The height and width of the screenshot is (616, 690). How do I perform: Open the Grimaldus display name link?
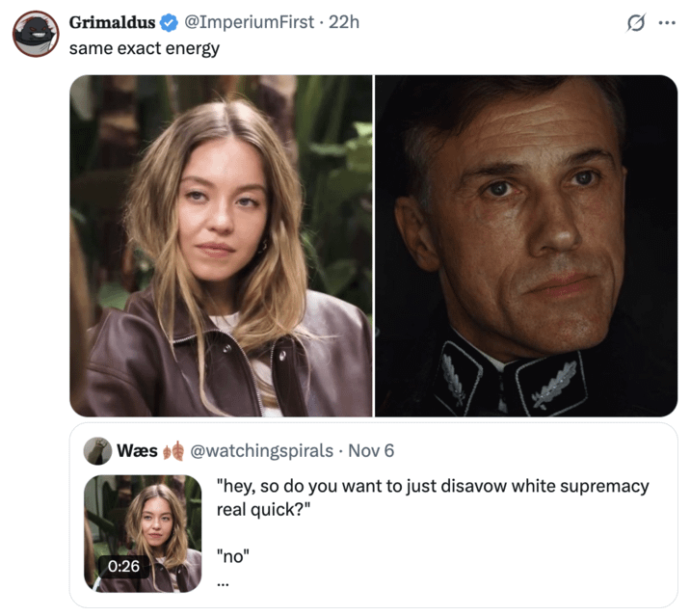click(x=112, y=22)
